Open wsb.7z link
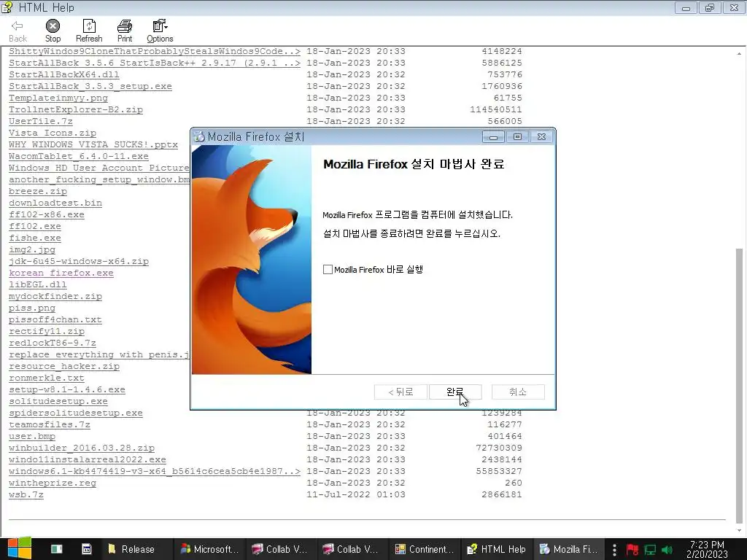 (26, 495)
